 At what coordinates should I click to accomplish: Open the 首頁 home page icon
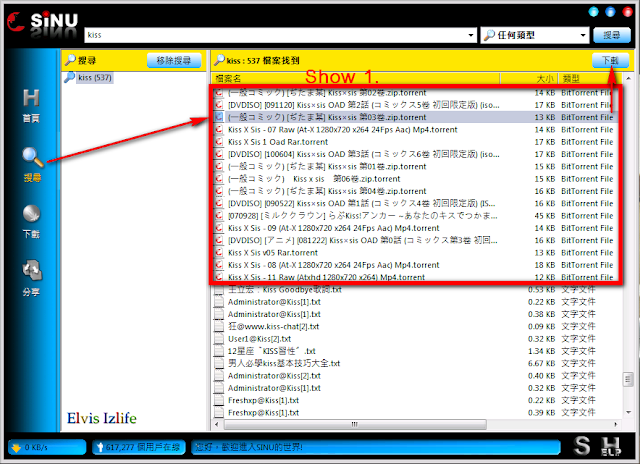pyautogui.click(x=31, y=106)
